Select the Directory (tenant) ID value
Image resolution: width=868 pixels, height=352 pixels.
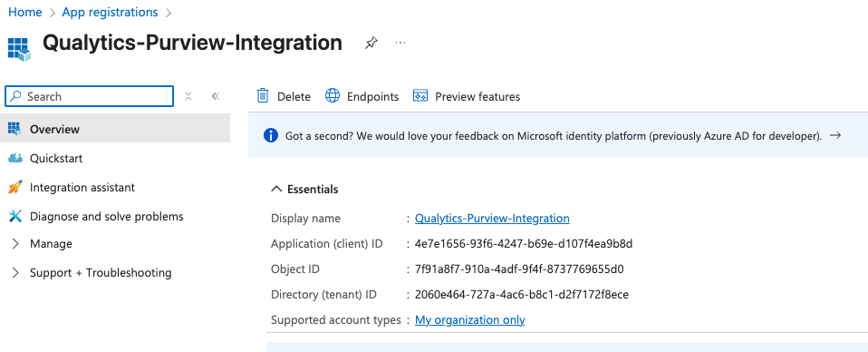pos(522,294)
